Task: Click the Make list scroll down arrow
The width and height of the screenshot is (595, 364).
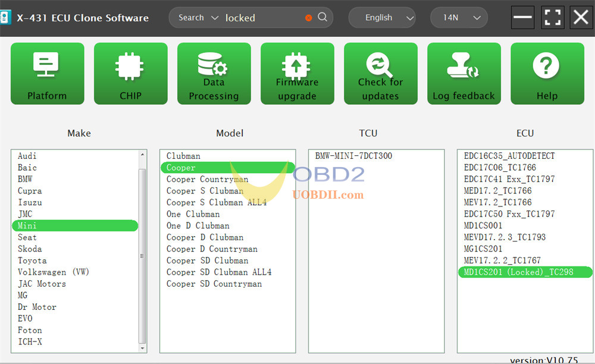Action: (x=143, y=348)
